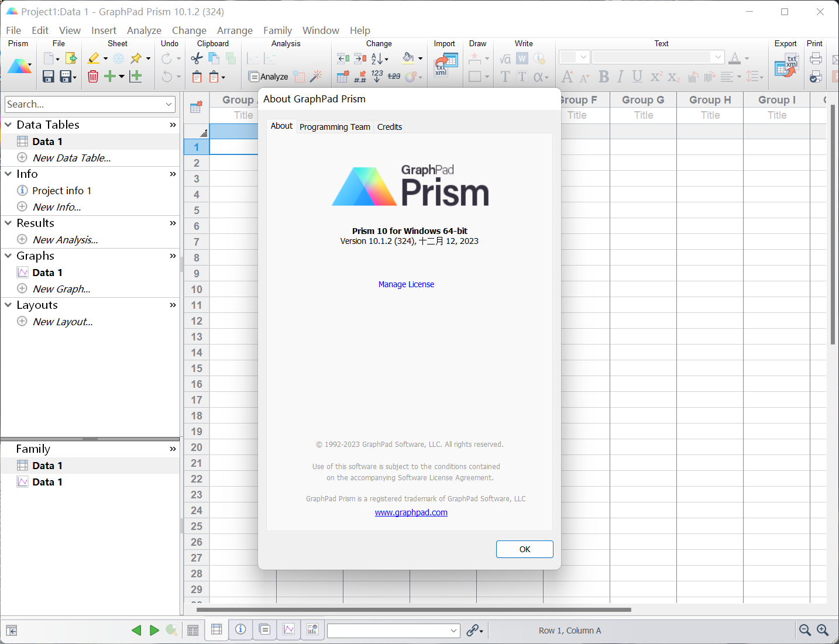The width and height of the screenshot is (839, 644).
Task: Click the Copy icon in Clipboard
Action: pos(214,58)
